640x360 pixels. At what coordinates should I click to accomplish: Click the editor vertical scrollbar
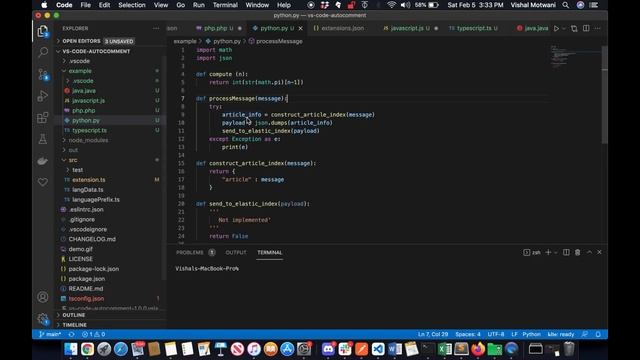604,95
